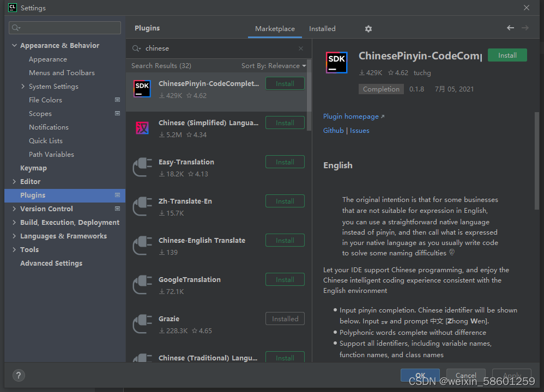Click the project-level marker beside Scopes

click(118, 113)
